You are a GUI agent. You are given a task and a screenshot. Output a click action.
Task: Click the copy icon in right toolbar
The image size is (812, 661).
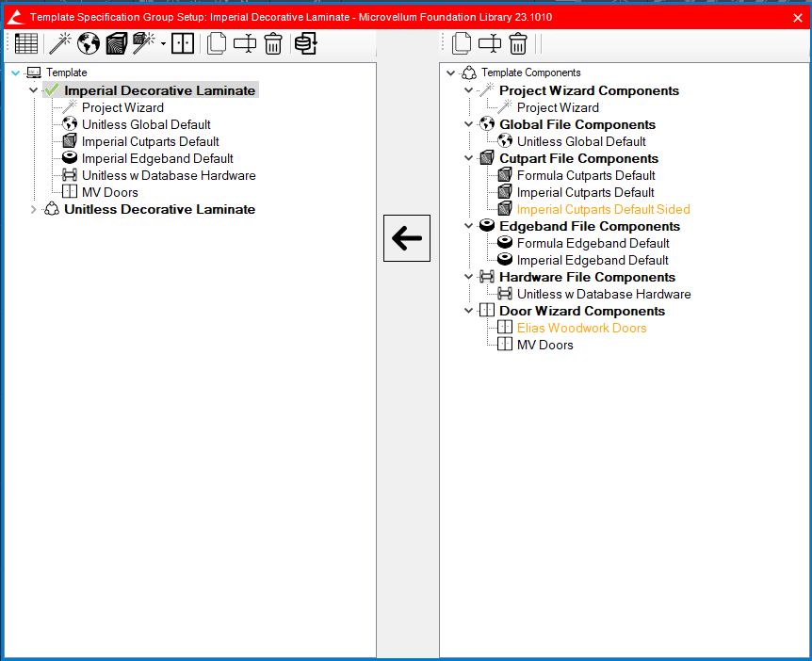(x=462, y=43)
